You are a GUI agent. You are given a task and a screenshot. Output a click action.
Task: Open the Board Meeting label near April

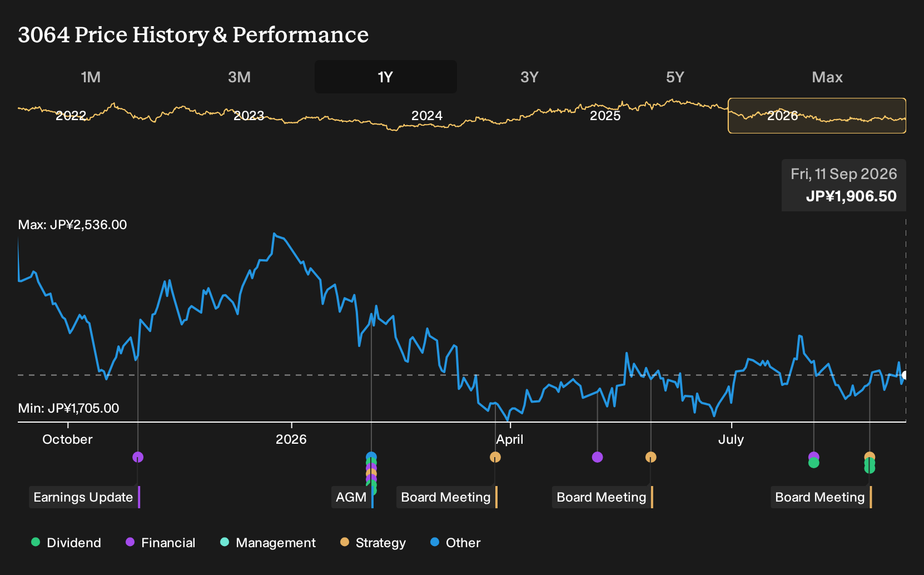pyautogui.click(x=446, y=497)
